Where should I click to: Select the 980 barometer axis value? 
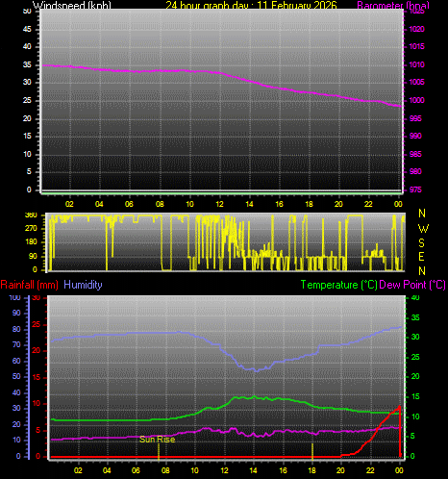tap(415, 171)
